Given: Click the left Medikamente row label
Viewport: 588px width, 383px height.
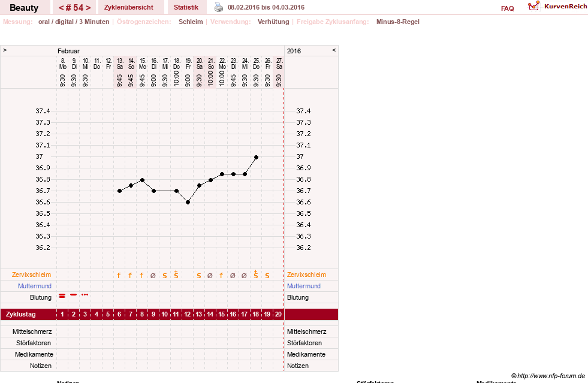Looking at the screenshot, I should tap(34, 354).
